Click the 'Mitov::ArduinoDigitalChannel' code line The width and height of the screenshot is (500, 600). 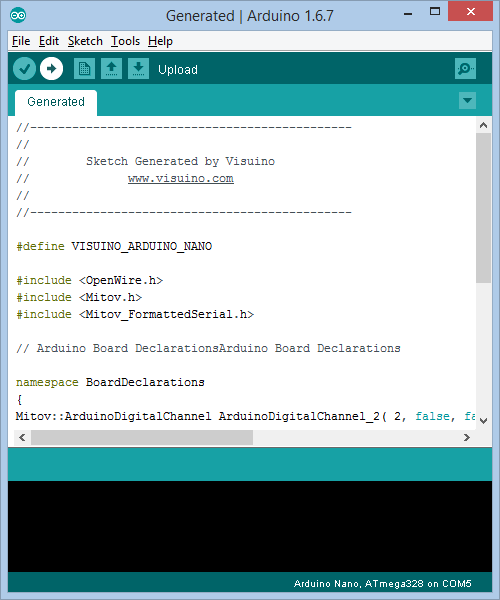tap(245, 416)
